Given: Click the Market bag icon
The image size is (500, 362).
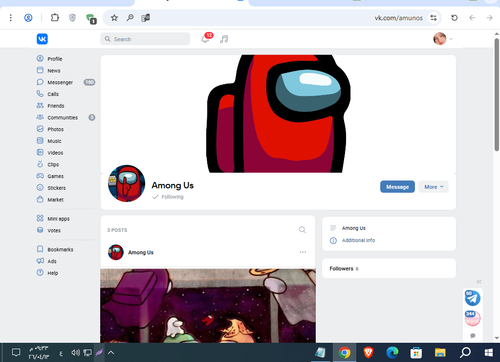Looking at the screenshot, I should 40,199.
